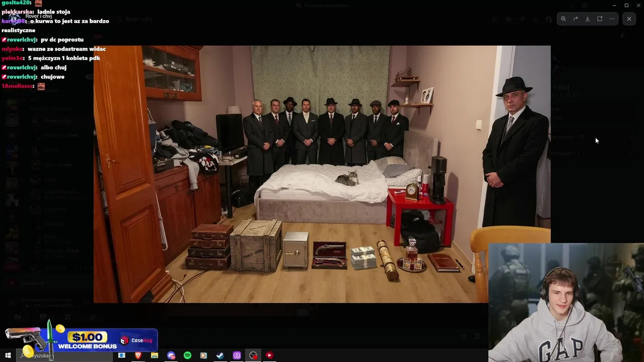The width and height of the screenshot is (644, 362).
Task: Switch to OBS Studio taskbar icon
Action: click(253, 355)
